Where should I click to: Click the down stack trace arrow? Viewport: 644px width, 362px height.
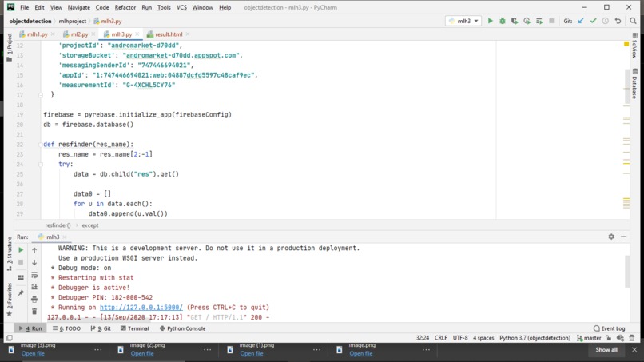point(34,263)
